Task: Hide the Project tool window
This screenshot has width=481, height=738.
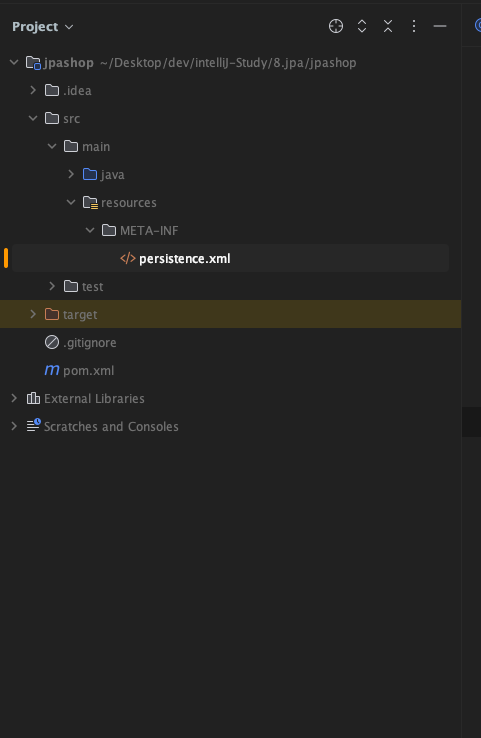Action: pos(440,26)
